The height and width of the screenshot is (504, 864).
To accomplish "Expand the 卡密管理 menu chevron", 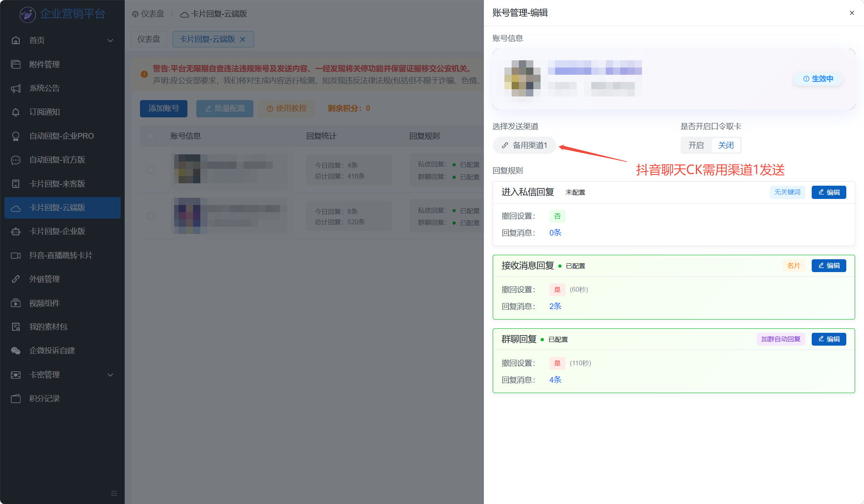I will [x=110, y=375].
